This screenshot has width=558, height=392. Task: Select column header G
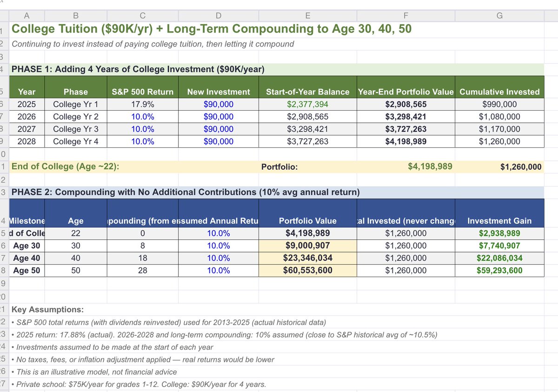[499, 15]
